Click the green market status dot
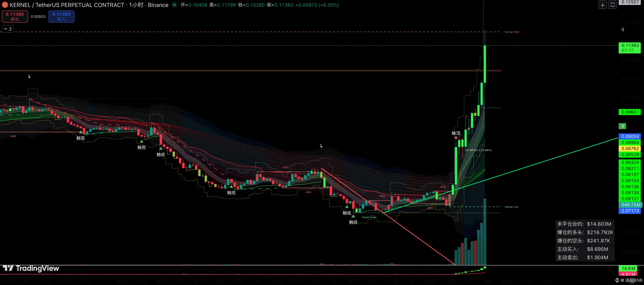This screenshot has height=285, width=644. tap(174, 5)
